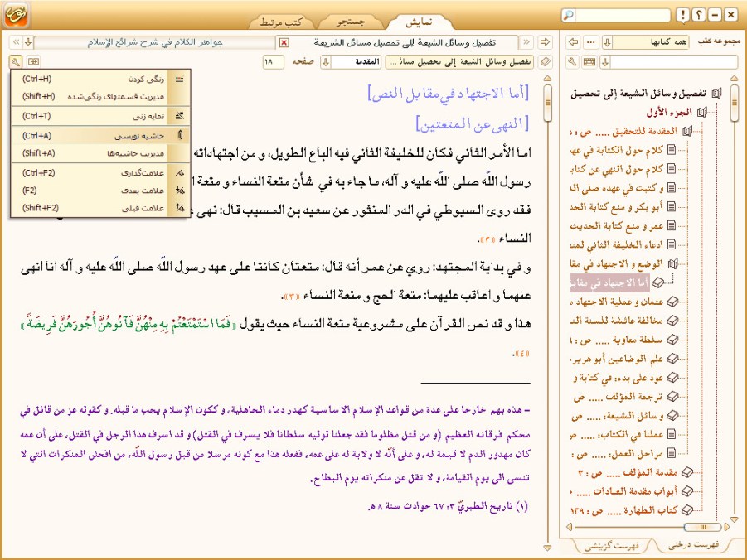Viewport: 747px width, 560px height.
Task: Choose نمایه زنی (Ctrl+T) from the menu
Action: (x=100, y=116)
